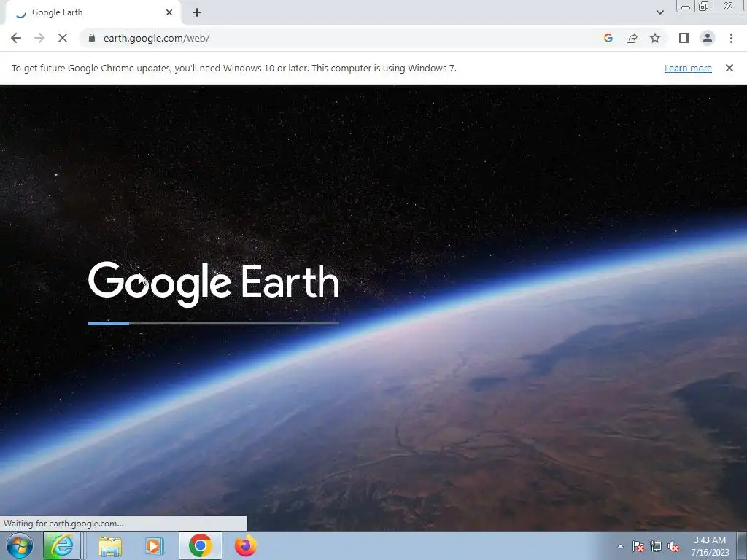Show hidden system tray icons
The width and height of the screenshot is (747, 560).
tap(620, 546)
